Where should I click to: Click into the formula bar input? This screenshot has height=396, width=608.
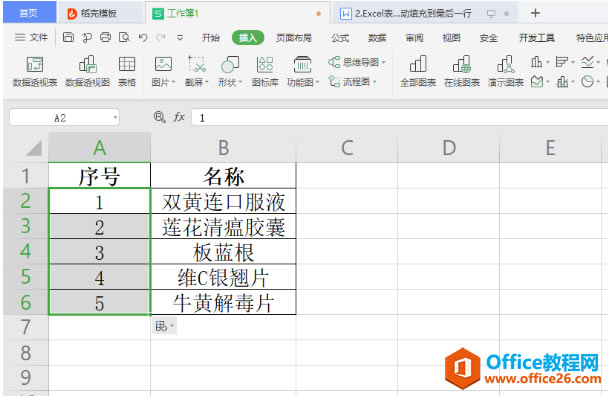(399, 118)
